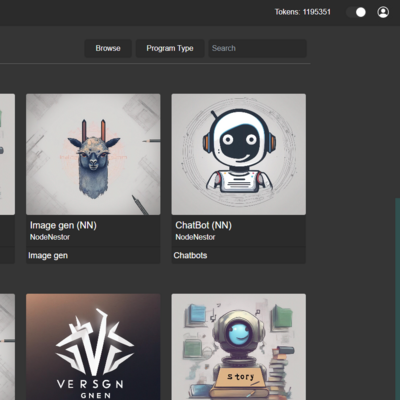Open the Program Type dropdown
The height and width of the screenshot is (400, 400).
pyautogui.click(x=170, y=48)
